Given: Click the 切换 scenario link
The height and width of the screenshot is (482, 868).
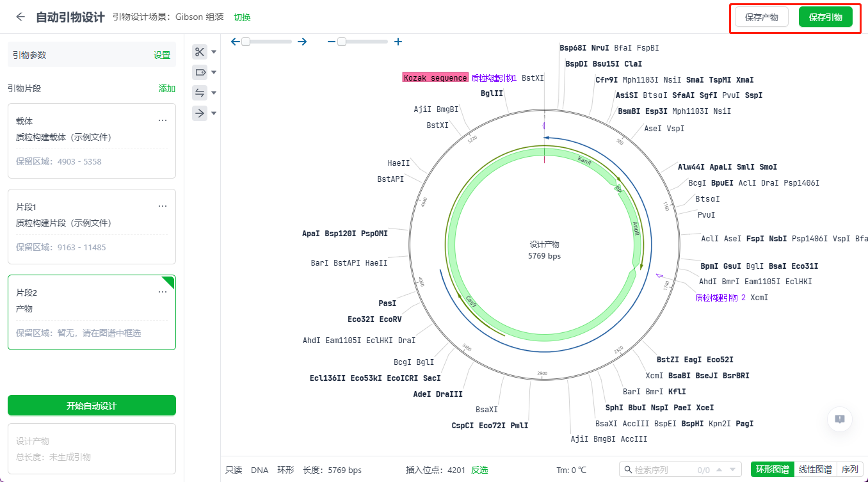Looking at the screenshot, I should 242,17.
